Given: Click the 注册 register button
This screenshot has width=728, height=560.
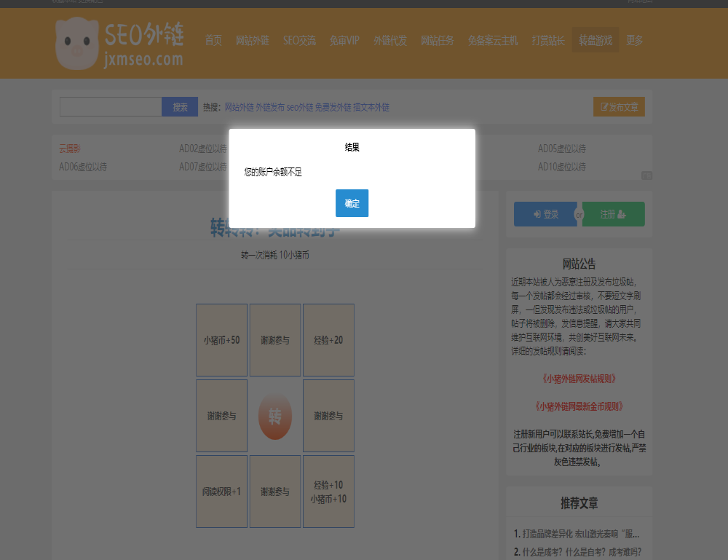Looking at the screenshot, I should tap(613, 214).
